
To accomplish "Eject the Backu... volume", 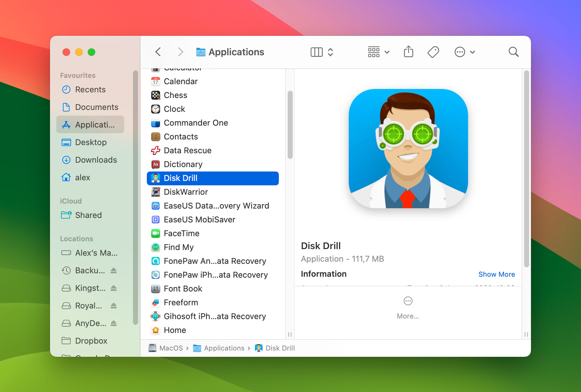I will pos(114,270).
